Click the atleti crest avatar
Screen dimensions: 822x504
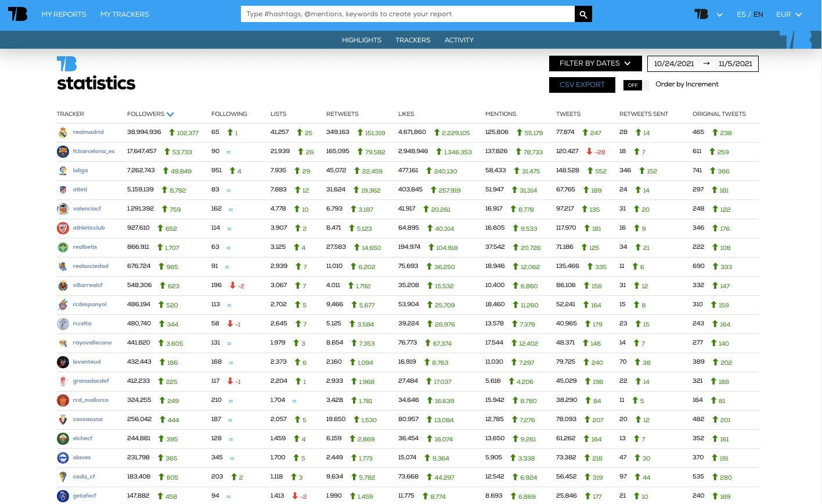(x=63, y=190)
